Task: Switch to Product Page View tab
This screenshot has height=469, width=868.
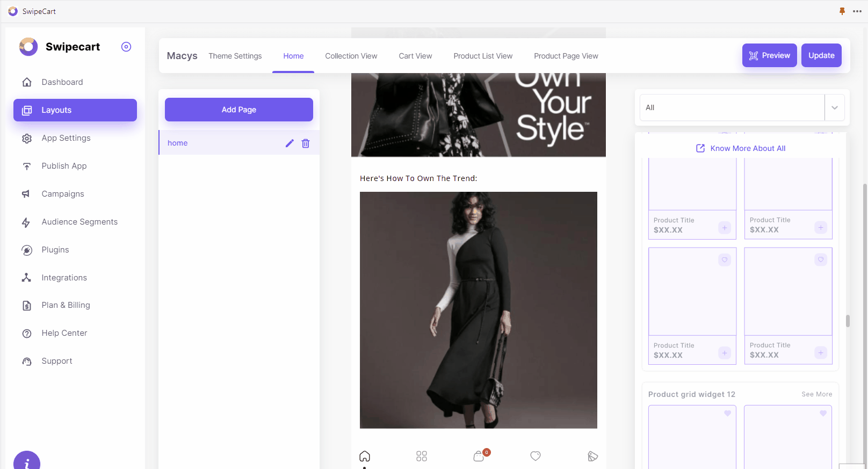Action: pyautogui.click(x=566, y=56)
